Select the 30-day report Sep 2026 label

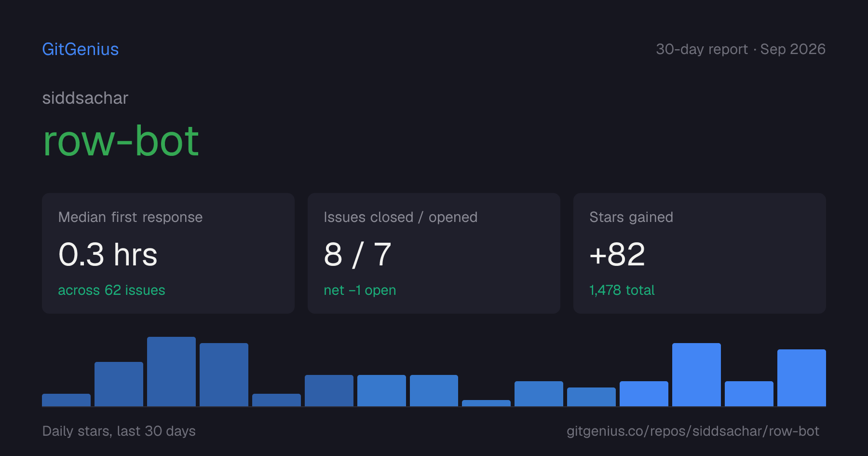point(741,49)
